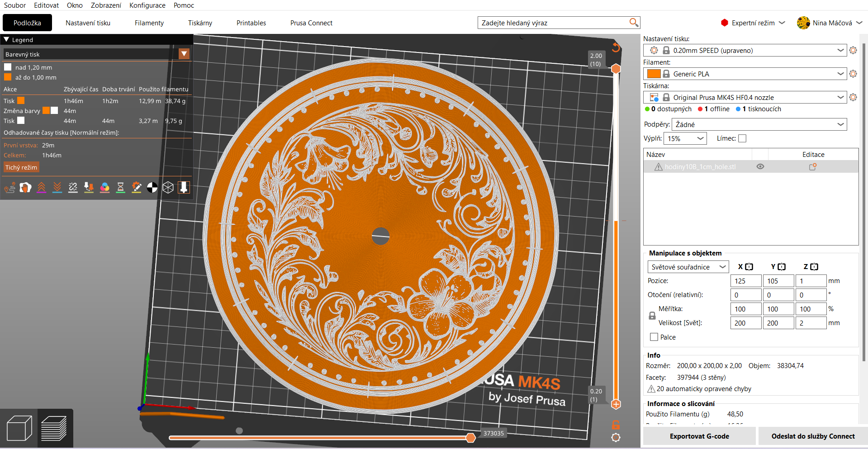Open the printer preset dropdown
Image resolution: width=868 pixels, height=449 pixels.
tap(840, 97)
